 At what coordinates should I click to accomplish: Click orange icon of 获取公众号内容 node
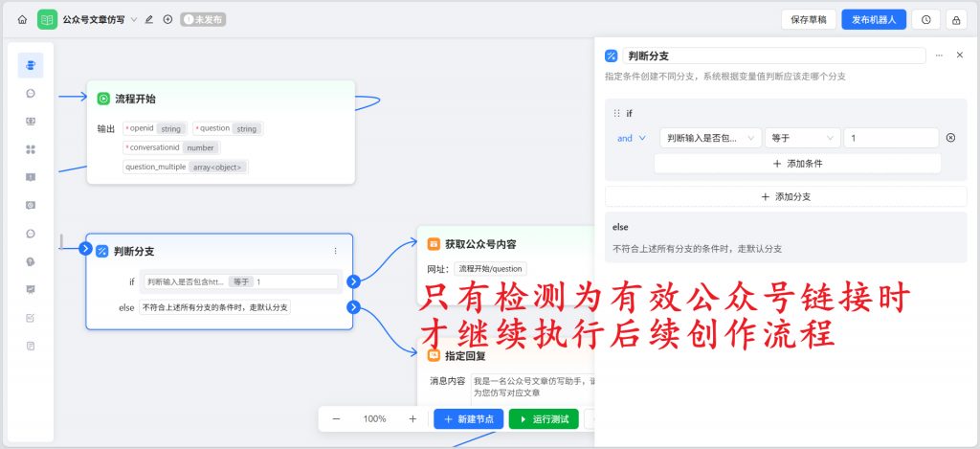[434, 244]
